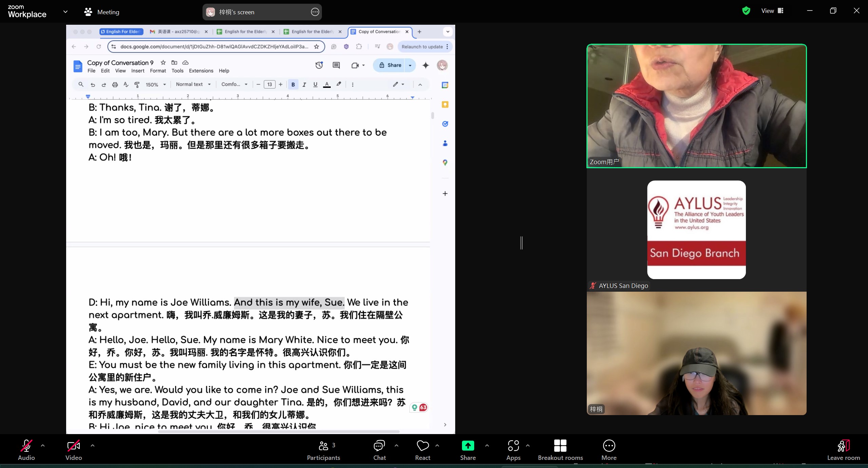Expand chat options arrow next to Chat
This screenshot has height=468, width=868.
pos(397,446)
